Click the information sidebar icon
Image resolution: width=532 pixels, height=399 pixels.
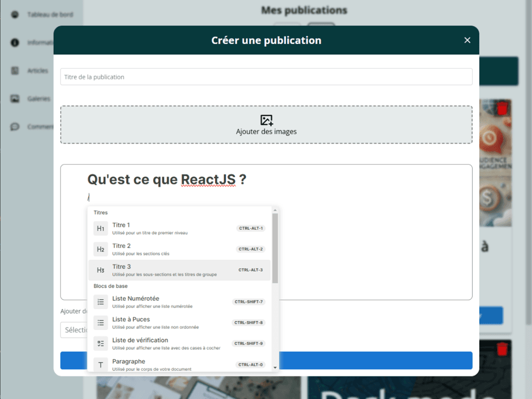(15, 43)
